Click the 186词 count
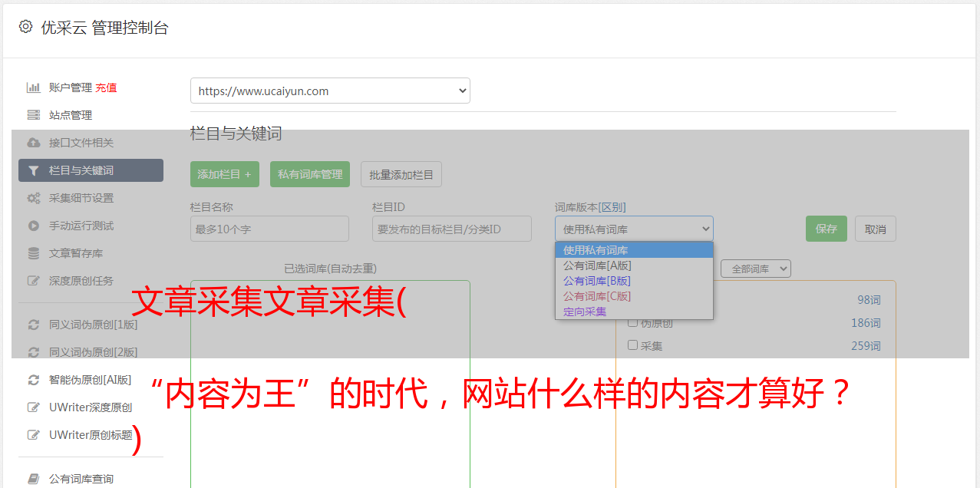The width and height of the screenshot is (980, 488). [x=866, y=323]
